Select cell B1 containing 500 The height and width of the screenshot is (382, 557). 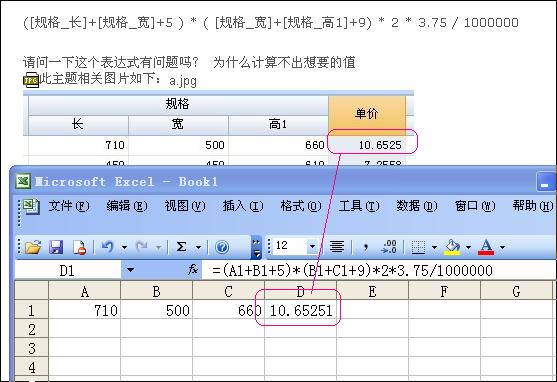click(x=157, y=310)
